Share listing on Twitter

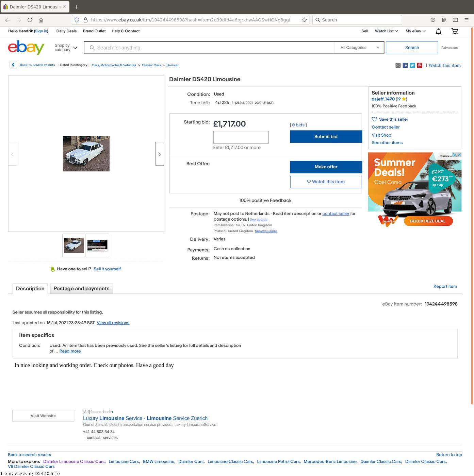coord(412,65)
